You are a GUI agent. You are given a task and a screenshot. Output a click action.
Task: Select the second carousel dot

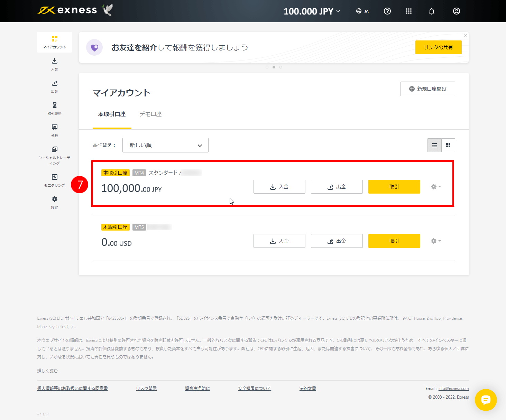tap(274, 67)
